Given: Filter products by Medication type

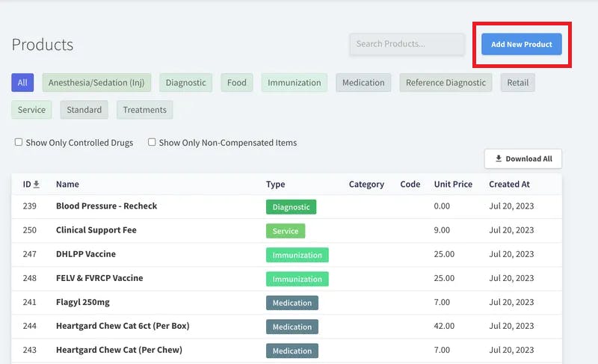Looking at the screenshot, I should click(x=363, y=83).
